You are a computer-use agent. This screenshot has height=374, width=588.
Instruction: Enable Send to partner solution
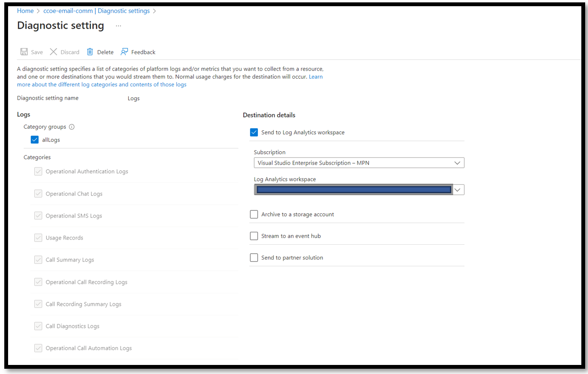point(254,258)
